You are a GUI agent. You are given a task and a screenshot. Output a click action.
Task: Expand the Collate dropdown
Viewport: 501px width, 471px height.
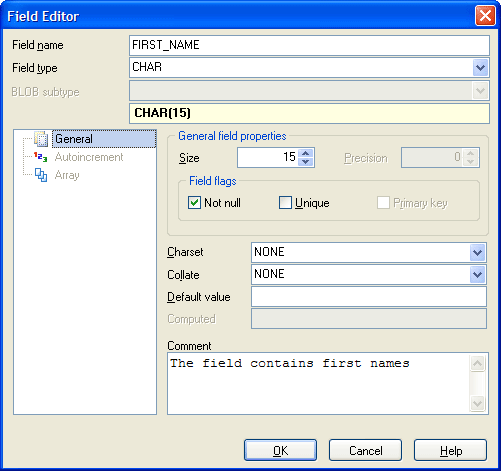[x=477, y=275]
